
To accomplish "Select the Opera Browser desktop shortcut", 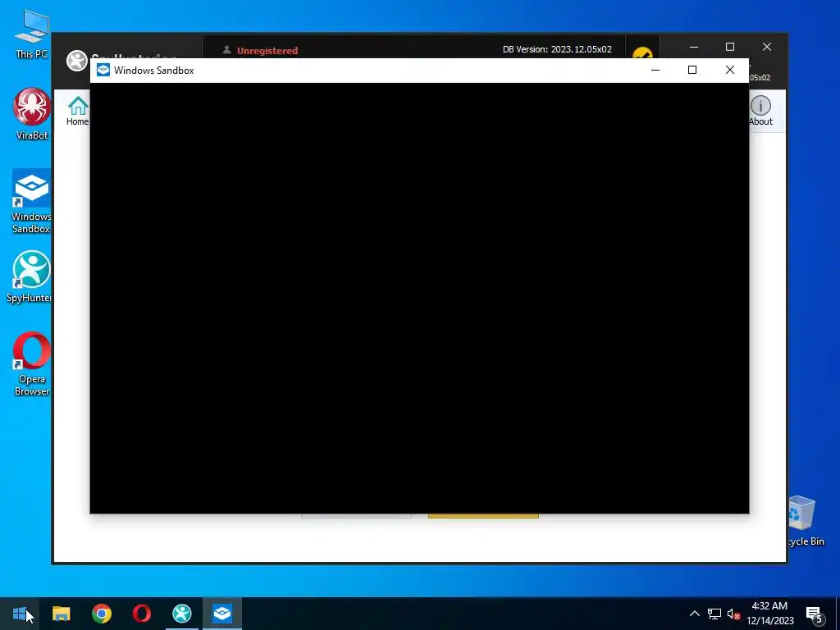I will point(32,364).
